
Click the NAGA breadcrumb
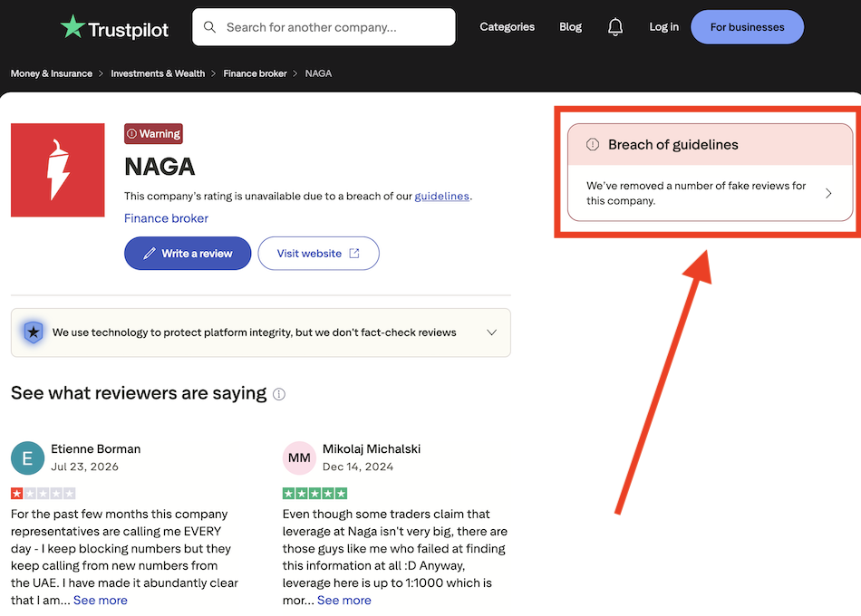coord(318,73)
